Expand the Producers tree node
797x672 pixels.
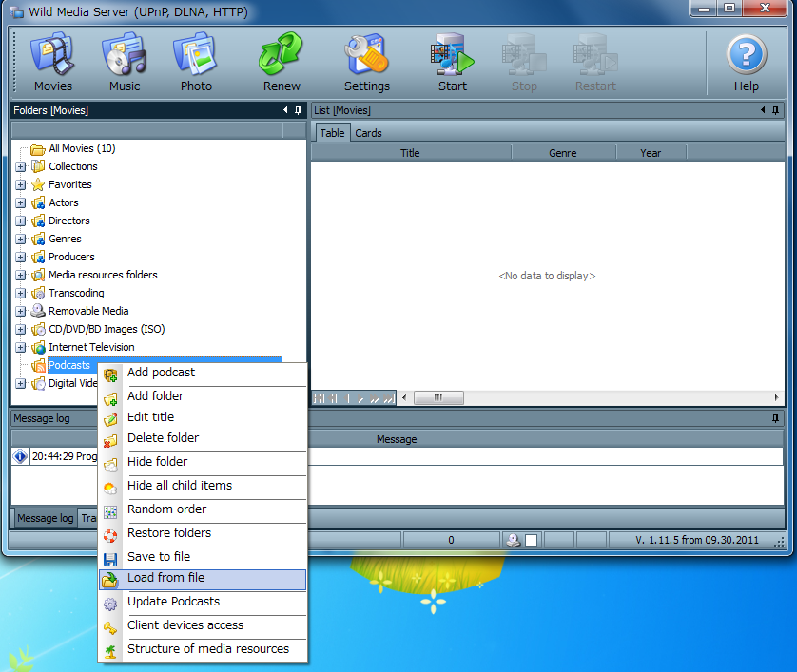[x=20, y=257]
